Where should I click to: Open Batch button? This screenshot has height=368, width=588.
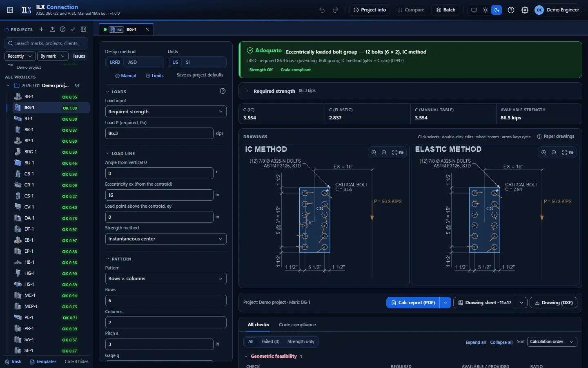pos(445,10)
